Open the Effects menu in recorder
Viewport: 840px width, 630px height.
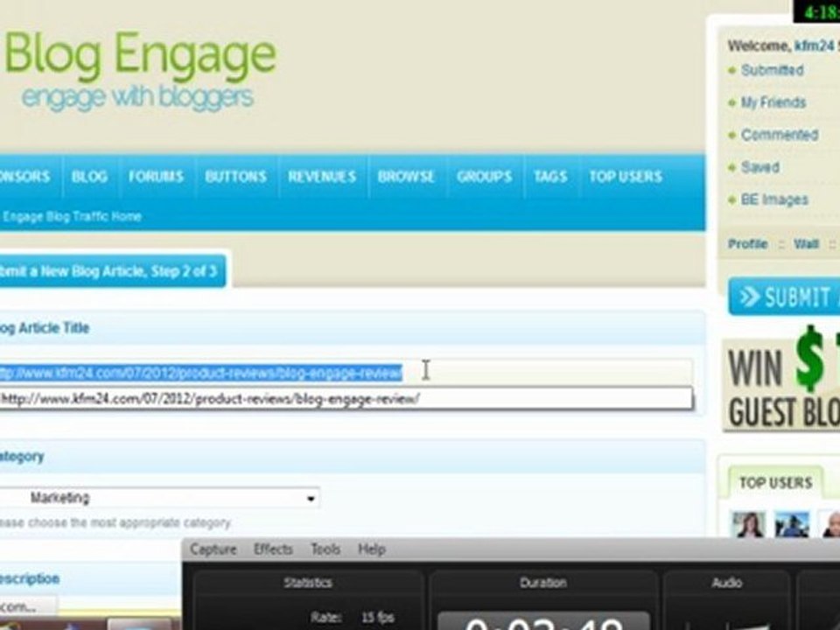(x=273, y=549)
